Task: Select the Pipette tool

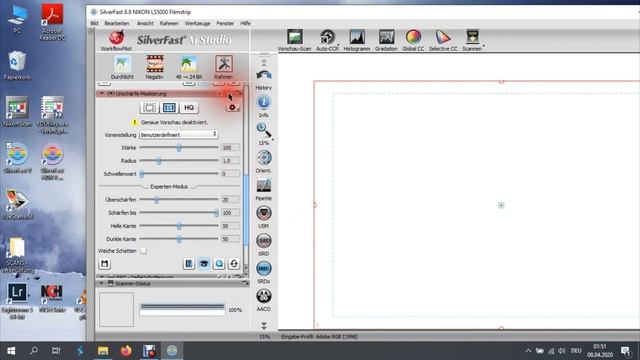Action: pos(264,189)
